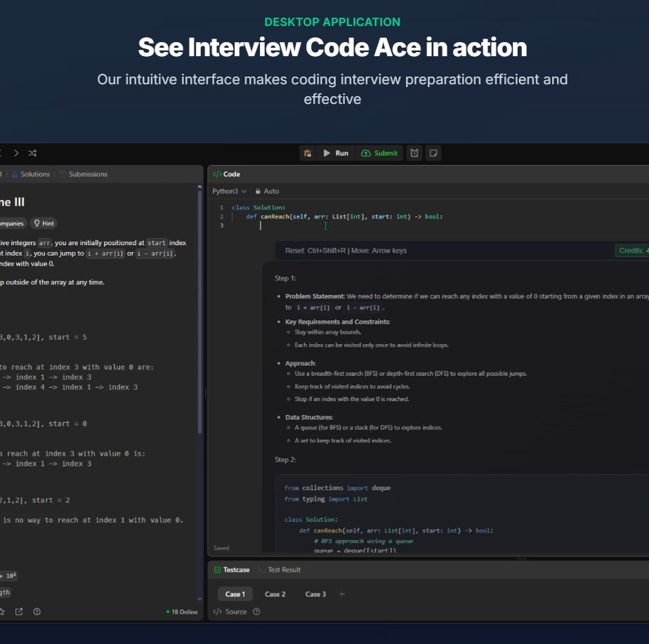Add a new test case with plus
This screenshot has height=644, width=649.
point(342,594)
